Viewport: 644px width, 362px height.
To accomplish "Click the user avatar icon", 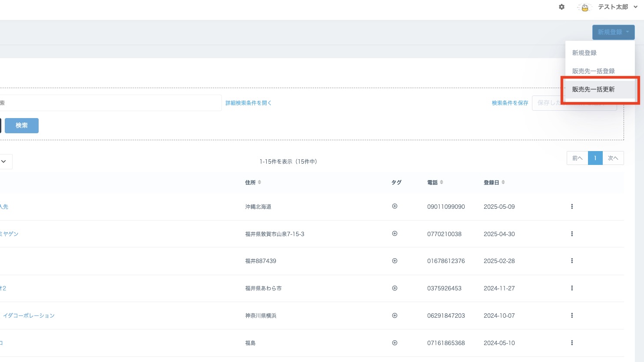I will pos(585,7).
